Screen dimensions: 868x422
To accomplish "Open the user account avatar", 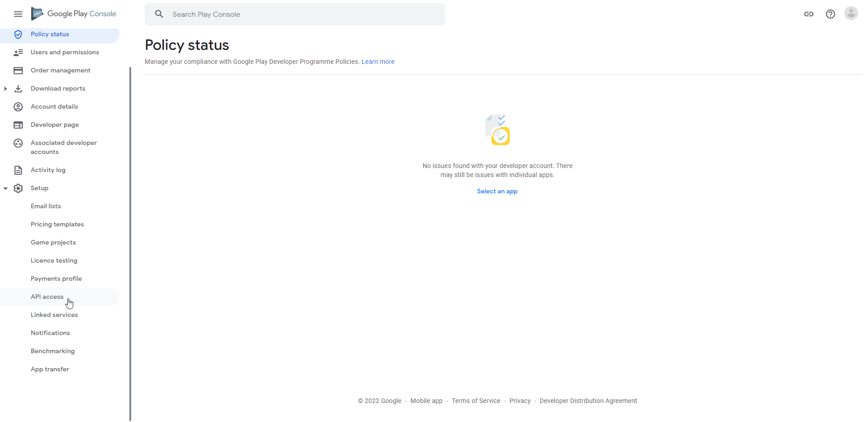I will pos(851,14).
